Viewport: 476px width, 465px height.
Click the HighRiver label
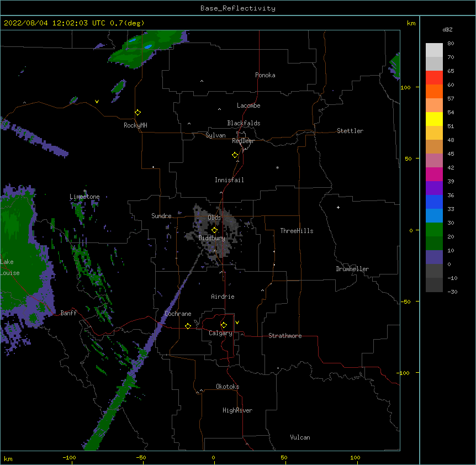click(x=237, y=410)
